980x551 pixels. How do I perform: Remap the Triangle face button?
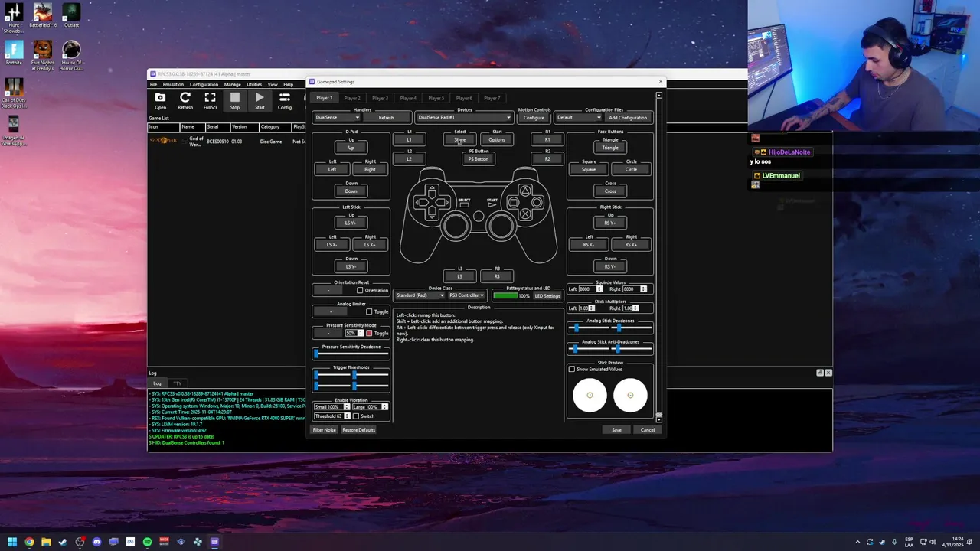pos(610,147)
